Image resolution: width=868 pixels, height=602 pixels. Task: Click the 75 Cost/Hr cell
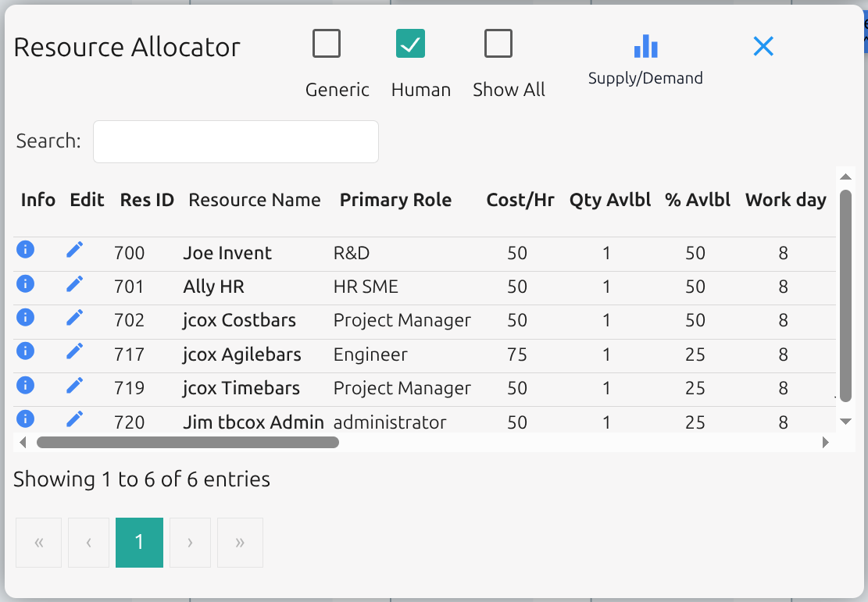tap(517, 354)
